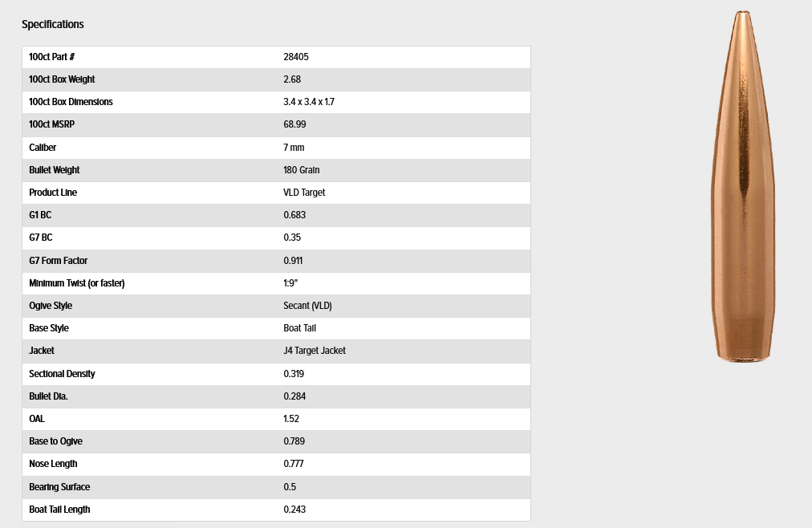Click the Minimum Twist value 1:9"
Viewport: 812px width, 528px height.
point(290,283)
